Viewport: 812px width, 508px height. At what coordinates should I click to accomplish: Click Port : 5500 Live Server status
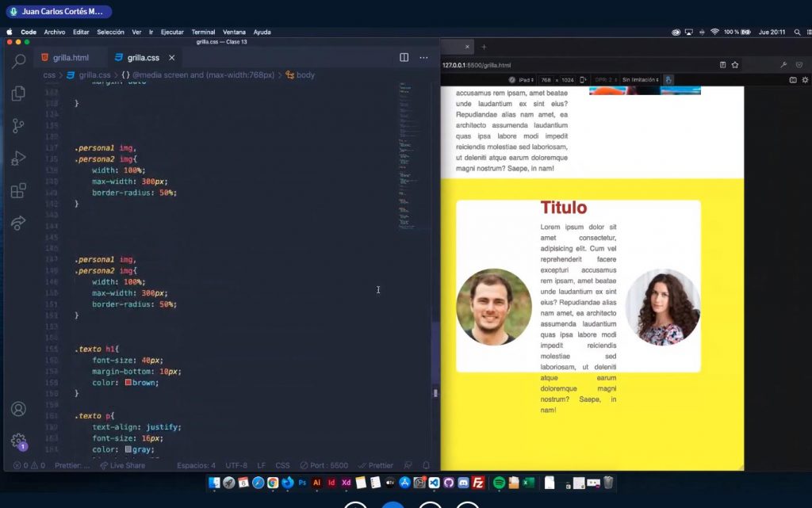324,465
